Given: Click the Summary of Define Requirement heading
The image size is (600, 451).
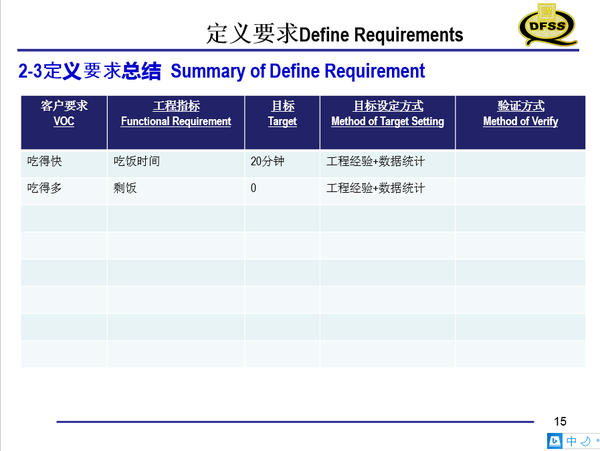Looking at the screenshot, I should click(298, 71).
